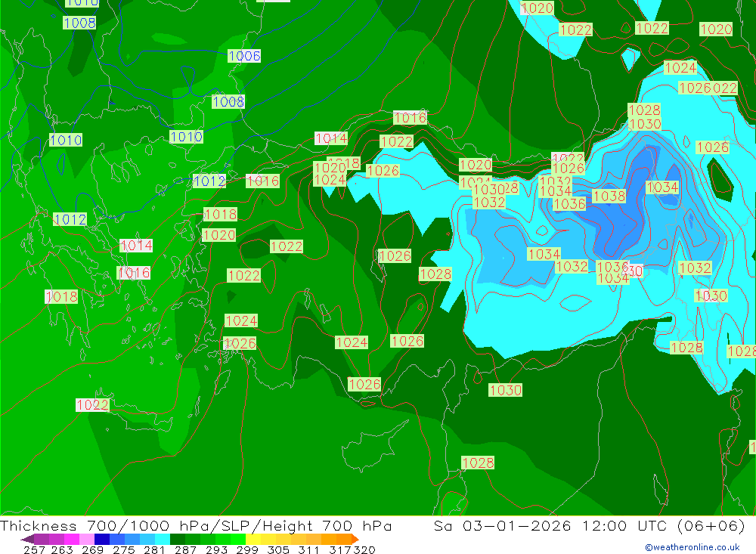Image resolution: width=756 pixels, height=554 pixels.
Task: Click the 275 legend value
Action: point(123,549)
